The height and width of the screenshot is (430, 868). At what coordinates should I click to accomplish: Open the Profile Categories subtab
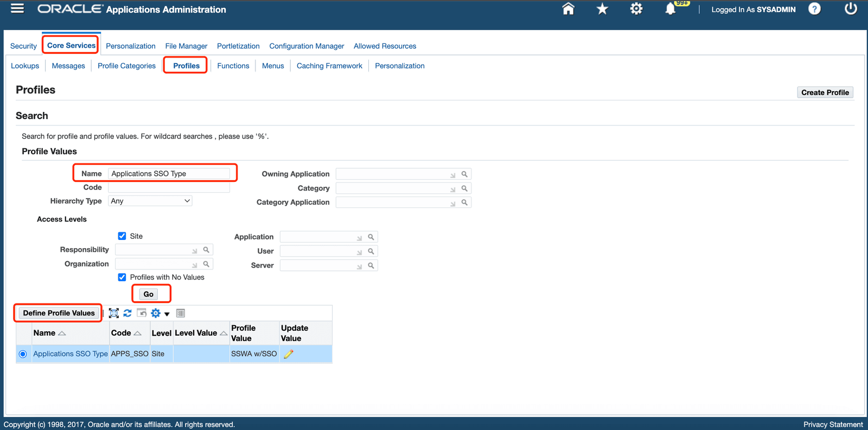pos(126,66)
